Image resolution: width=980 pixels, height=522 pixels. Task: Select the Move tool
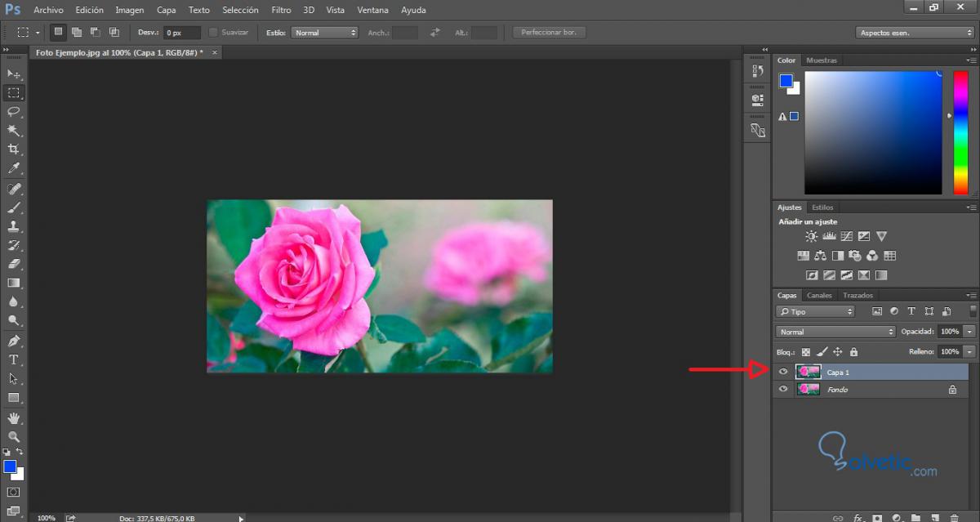click(x=14, y=74)
